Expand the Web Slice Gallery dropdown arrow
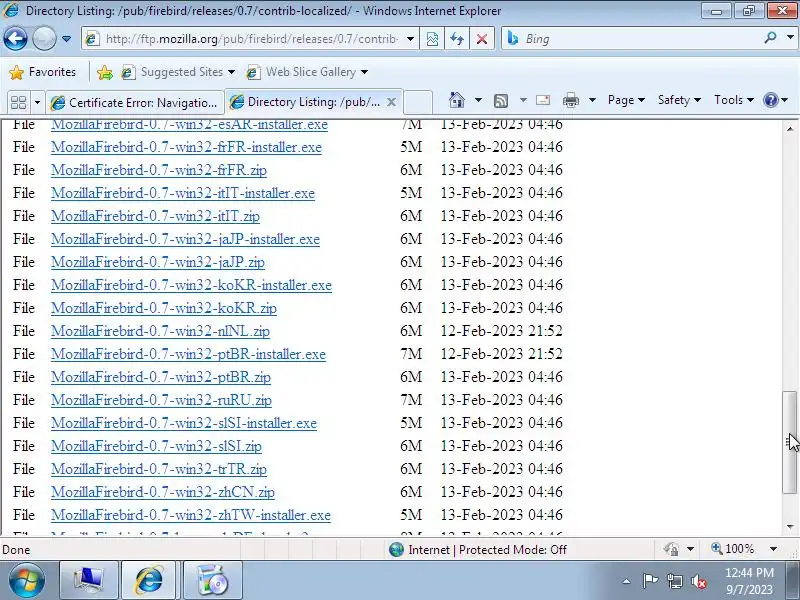 [x=364, y=72]
